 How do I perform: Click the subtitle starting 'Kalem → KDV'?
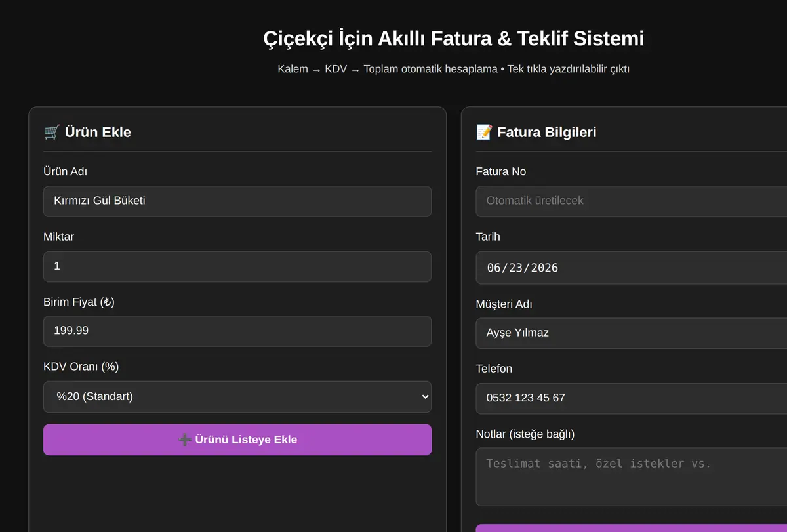coord(454,69)
